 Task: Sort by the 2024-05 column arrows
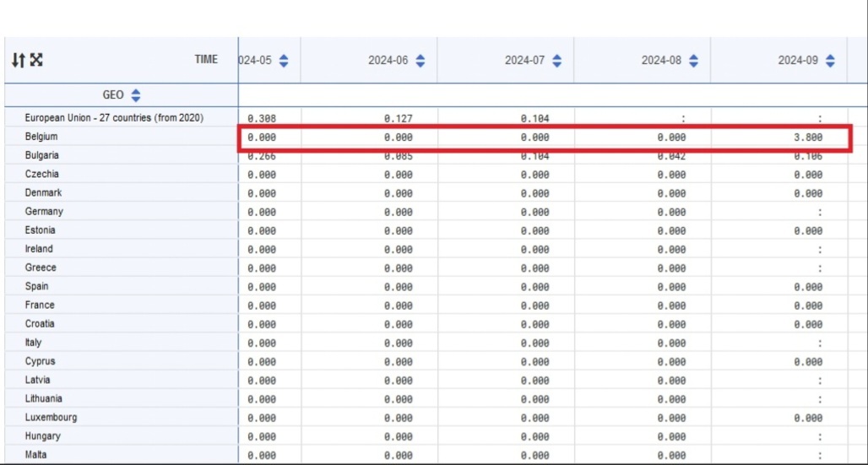[284, 61]
